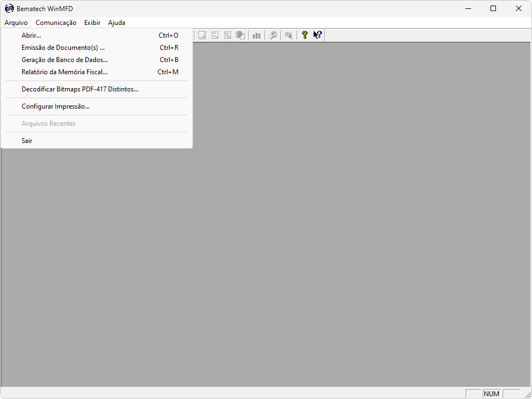
Task: Select Emissão de Documento(s) ... menu entry
Action: (x=96, y=48)
